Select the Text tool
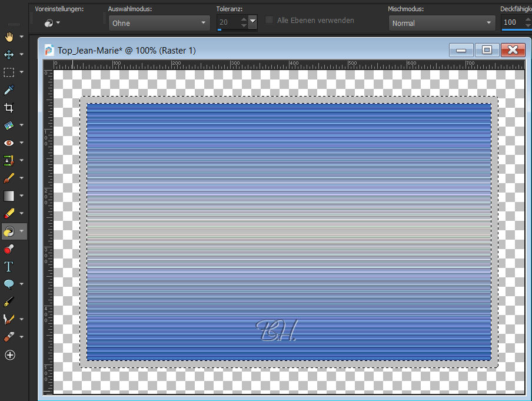The image size is (532, 401). [x=9, y=266]
